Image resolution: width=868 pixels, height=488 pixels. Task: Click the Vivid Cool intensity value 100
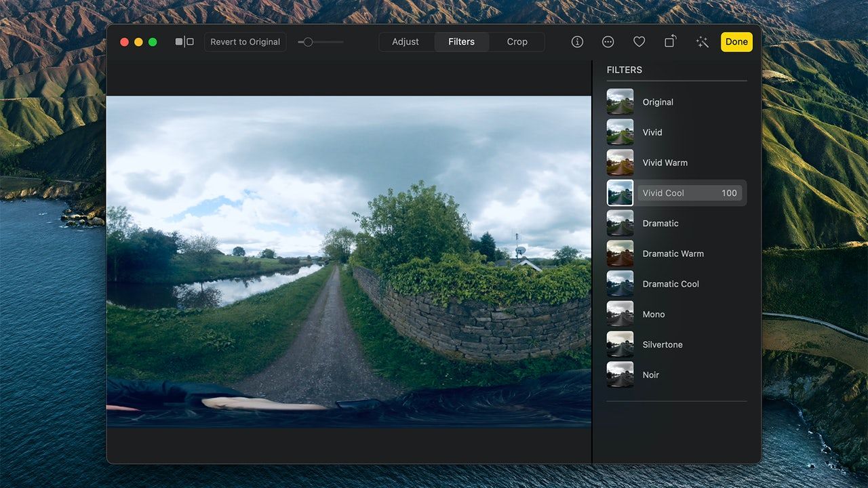pos(729,193)
